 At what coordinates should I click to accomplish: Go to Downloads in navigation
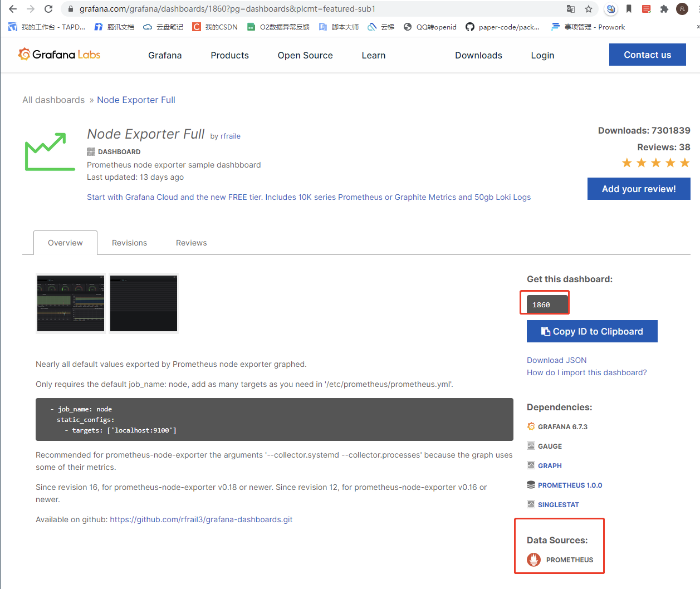478,55
